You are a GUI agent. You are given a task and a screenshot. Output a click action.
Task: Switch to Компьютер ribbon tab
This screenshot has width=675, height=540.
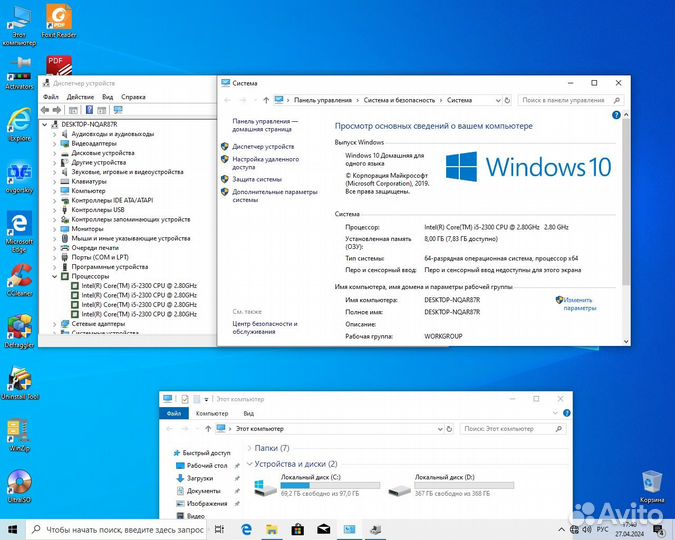tap(212, 413)
